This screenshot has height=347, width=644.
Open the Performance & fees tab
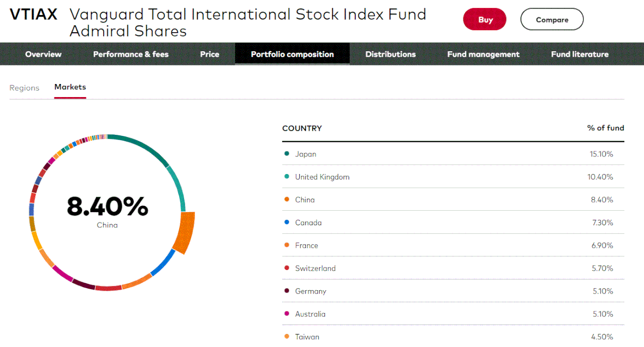(131, 54)
